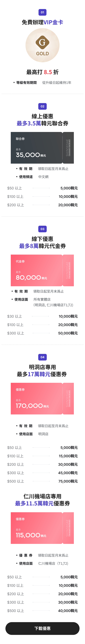Open the 170,000韓元 優惠券 coupon
The width and height of the screenshot is (85, 644).
(42, 399)
